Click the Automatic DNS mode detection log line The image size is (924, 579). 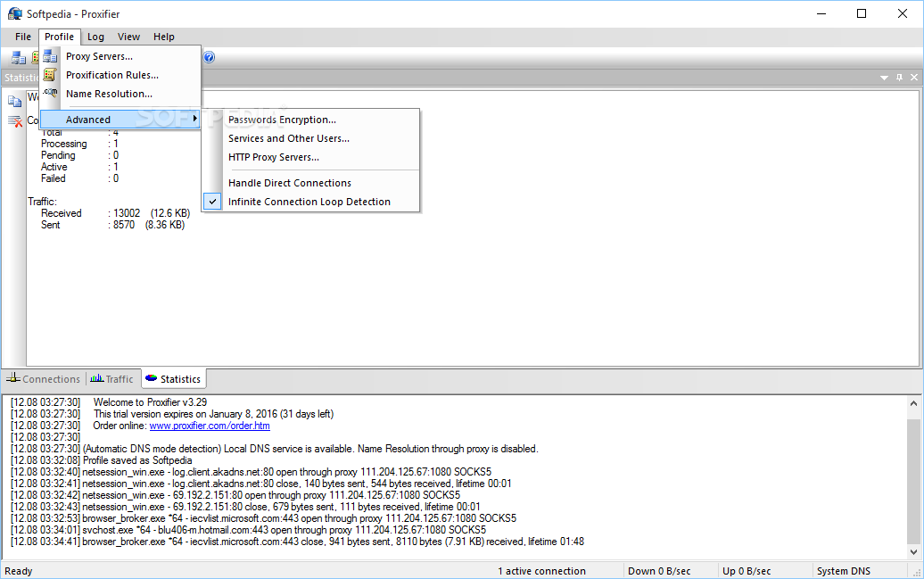click(274, 449)
